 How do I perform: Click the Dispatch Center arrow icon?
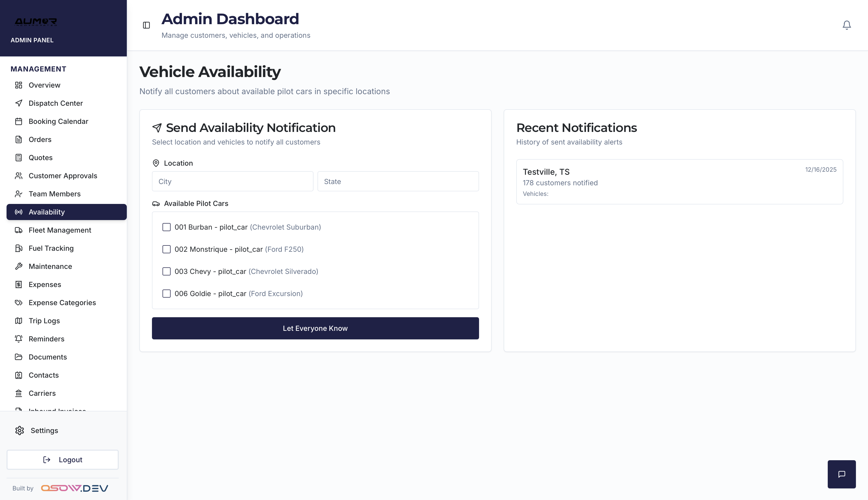point(19,103)
